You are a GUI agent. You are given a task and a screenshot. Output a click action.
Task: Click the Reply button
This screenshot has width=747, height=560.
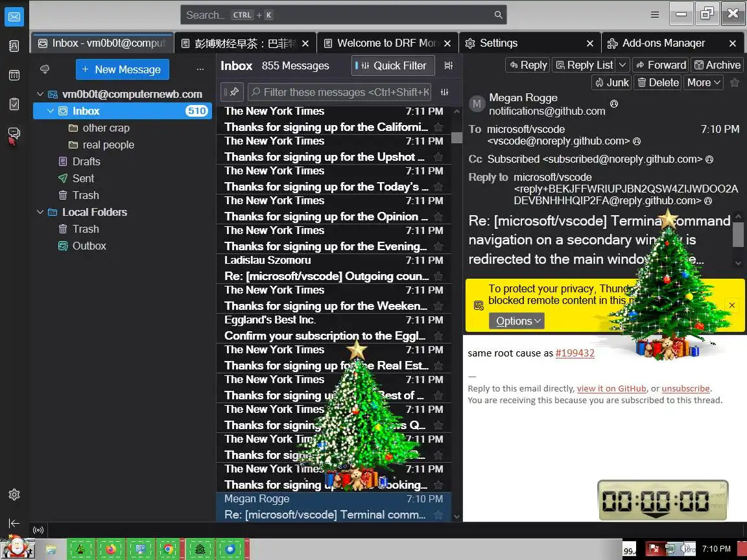[x=528, y=65]
